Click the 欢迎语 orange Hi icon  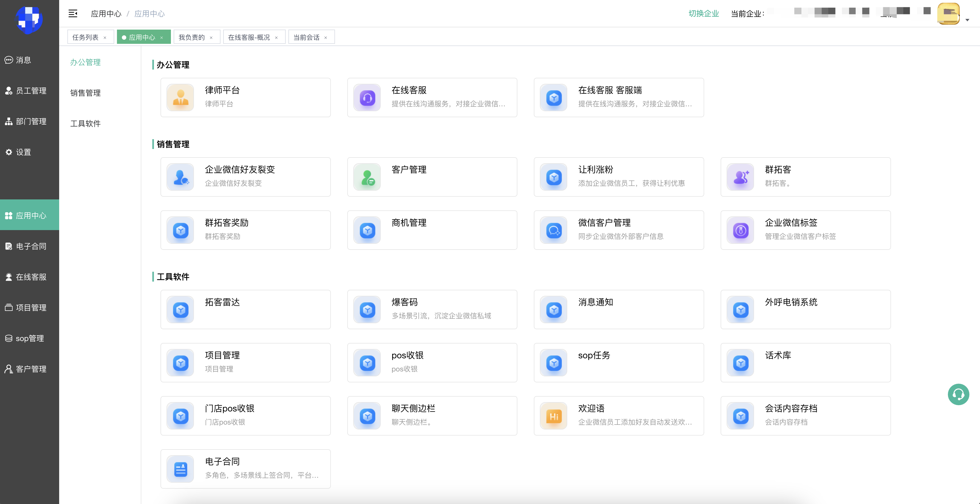(x=554, y=416)
